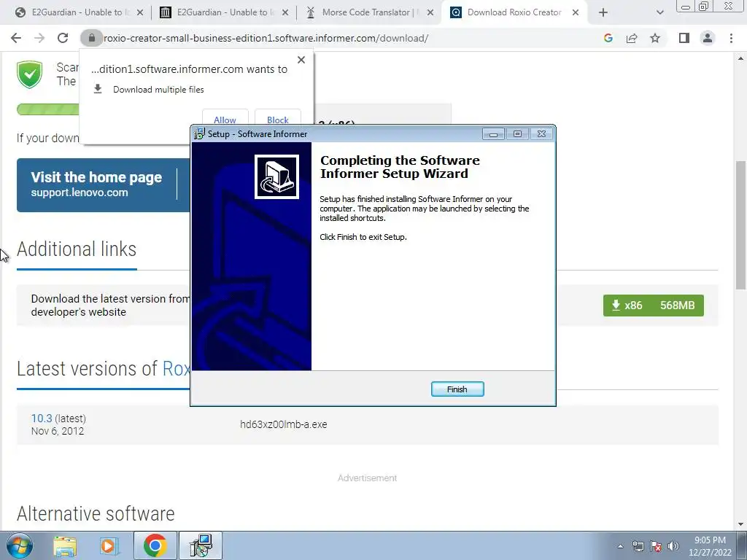The height and width of the screenshot is (560, 747).
Task: Open the clock showing 9:05 PM
Action: click(x=710, y=546)
